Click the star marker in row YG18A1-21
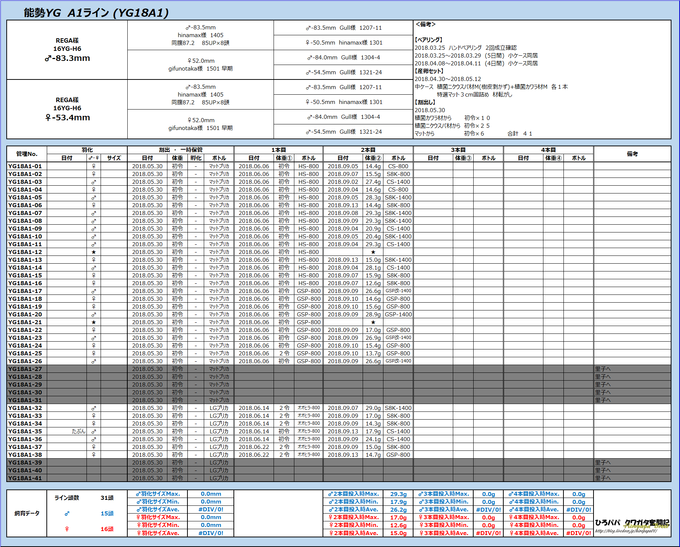 pyautogui.click(x=93, y=322)
